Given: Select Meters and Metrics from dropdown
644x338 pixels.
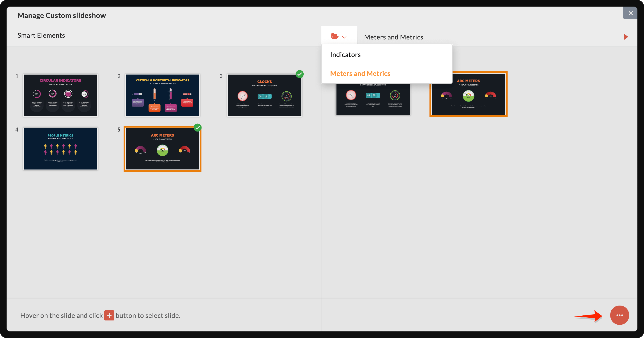Looking at the screenshot, I should 360,73.
